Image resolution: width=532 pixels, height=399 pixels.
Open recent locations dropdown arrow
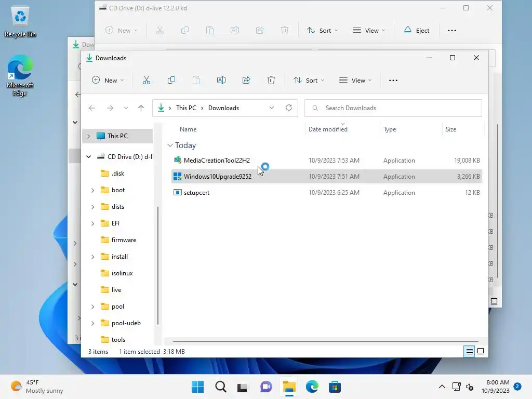(126, 108)
